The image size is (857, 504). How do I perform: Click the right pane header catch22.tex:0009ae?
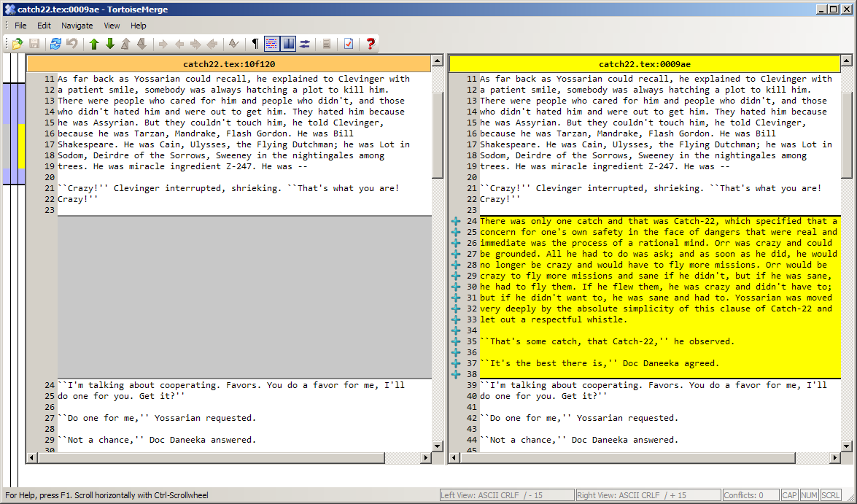645,64
